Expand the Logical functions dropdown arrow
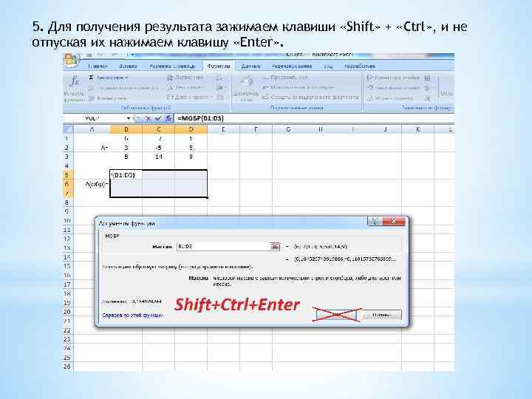Screen dimensions: 532x399 [x=205, y=78]
